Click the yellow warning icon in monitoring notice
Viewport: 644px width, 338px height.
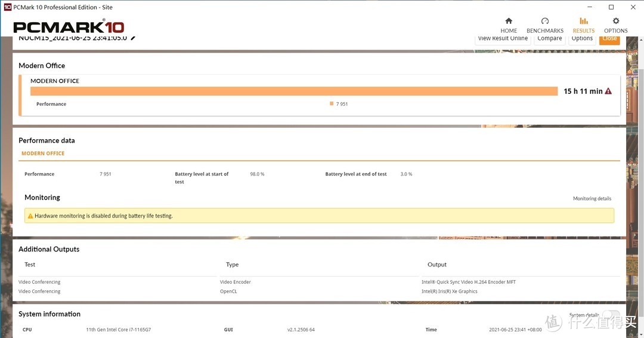30,216
